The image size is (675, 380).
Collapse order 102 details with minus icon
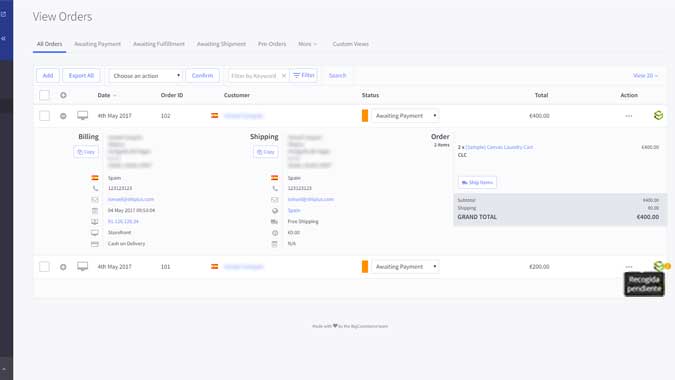pyautogui.click(x=63, y=116)
